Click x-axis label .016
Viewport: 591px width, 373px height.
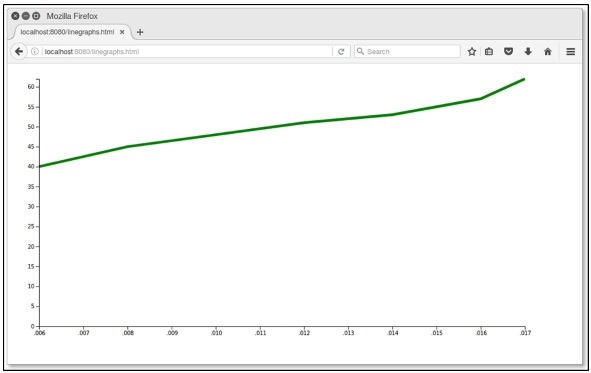481,333
